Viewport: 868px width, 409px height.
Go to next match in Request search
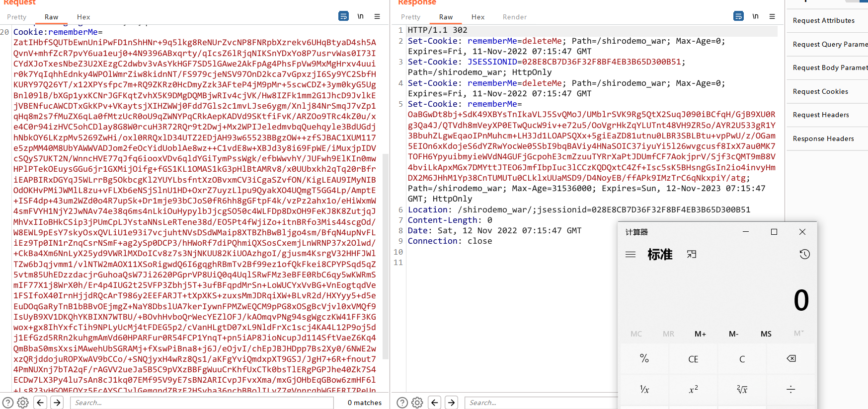click(x=57, y=403)
